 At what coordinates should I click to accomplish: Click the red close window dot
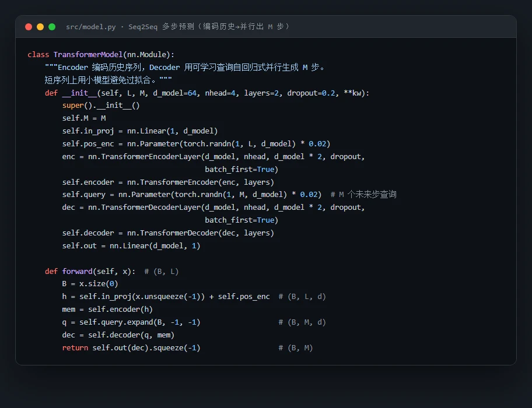pyautogui.click(x=29, y=27)
